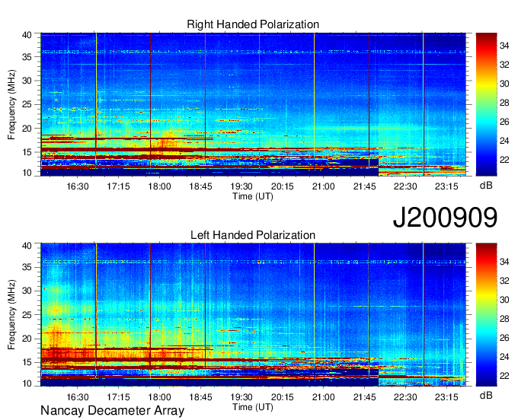The height and width of the screenshot is (420, 518).
Task: Click "Frequency (MHz)" axis label of top plot
Action: (11, 104)
